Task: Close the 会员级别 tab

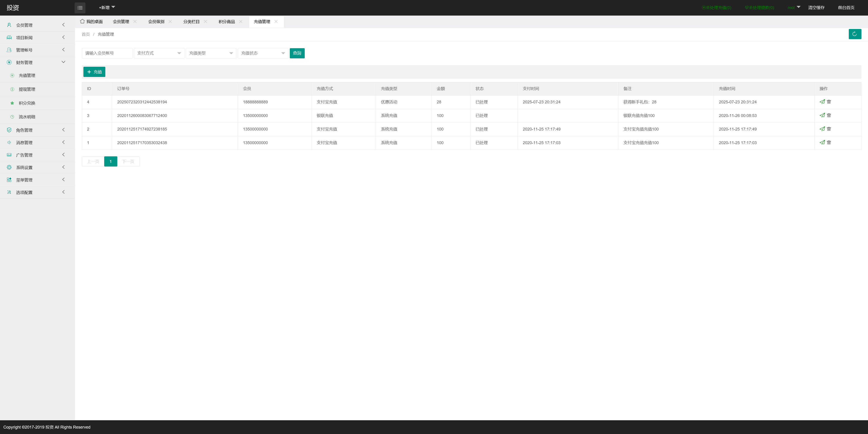Action: pos(170,21)
